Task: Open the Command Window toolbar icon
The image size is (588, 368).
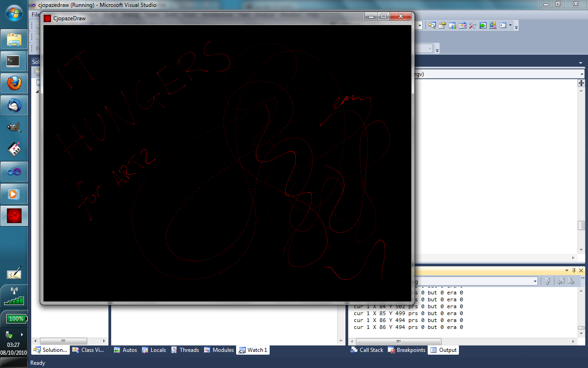Action: point(503,26)
